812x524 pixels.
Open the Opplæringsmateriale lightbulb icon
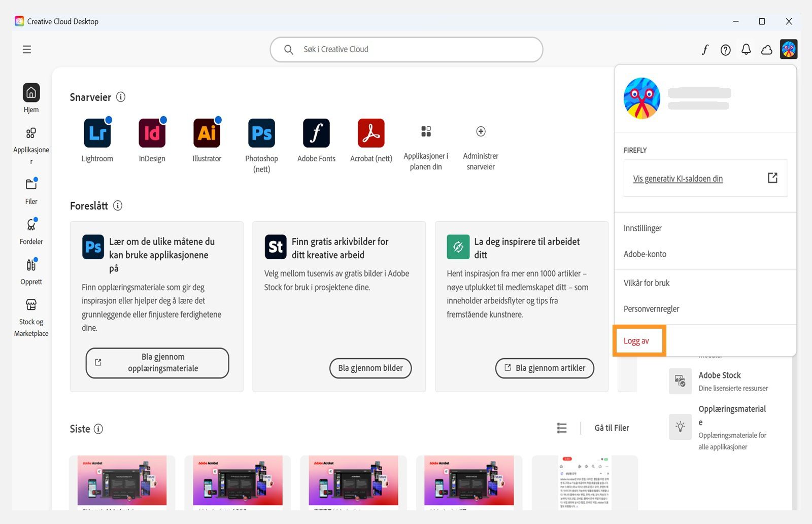click(x=680, y=427)
